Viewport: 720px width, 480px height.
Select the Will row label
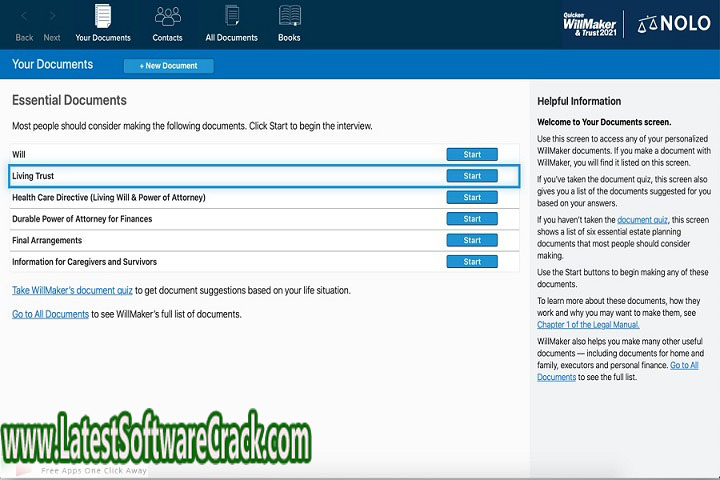pos(19,154)
